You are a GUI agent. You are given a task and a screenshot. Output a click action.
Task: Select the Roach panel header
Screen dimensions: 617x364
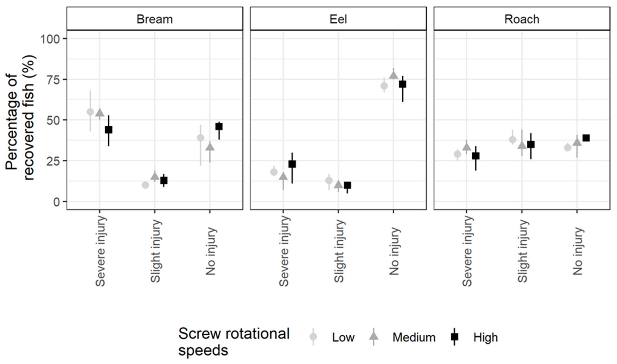coord(522,19)
